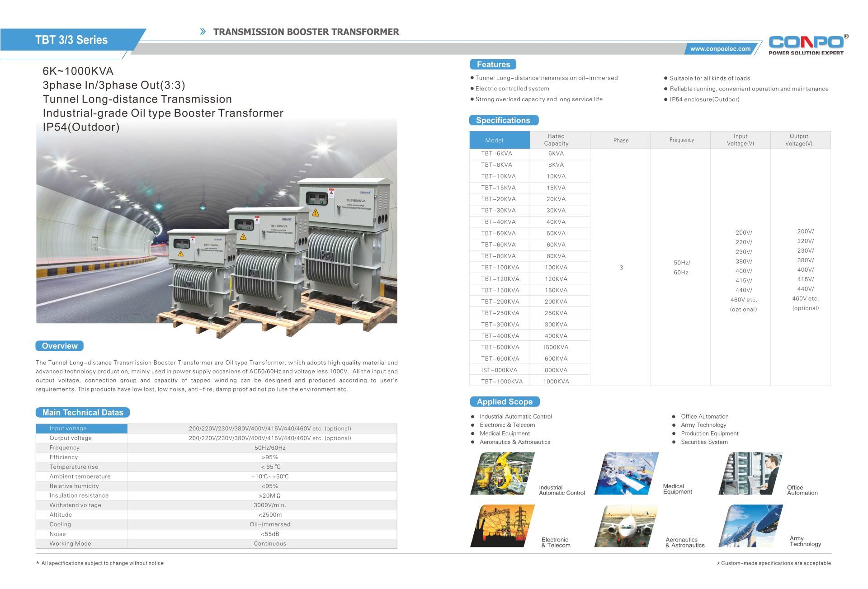Select the TBT-6KVA model cell
The height and width of the screenshot is (589, 868).
(x=500, y=154)
